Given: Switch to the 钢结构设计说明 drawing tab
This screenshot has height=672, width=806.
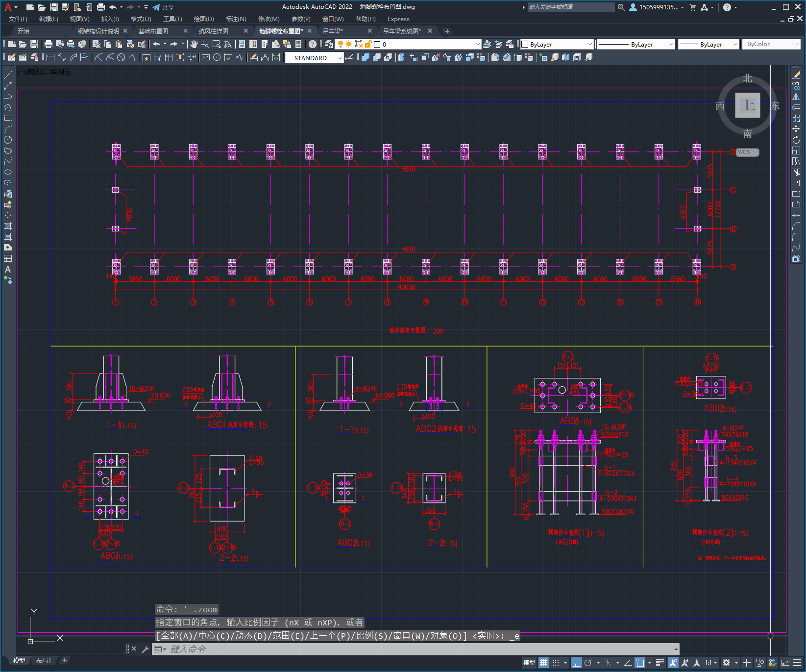Looking at the screenshot, I should (98, 31).
